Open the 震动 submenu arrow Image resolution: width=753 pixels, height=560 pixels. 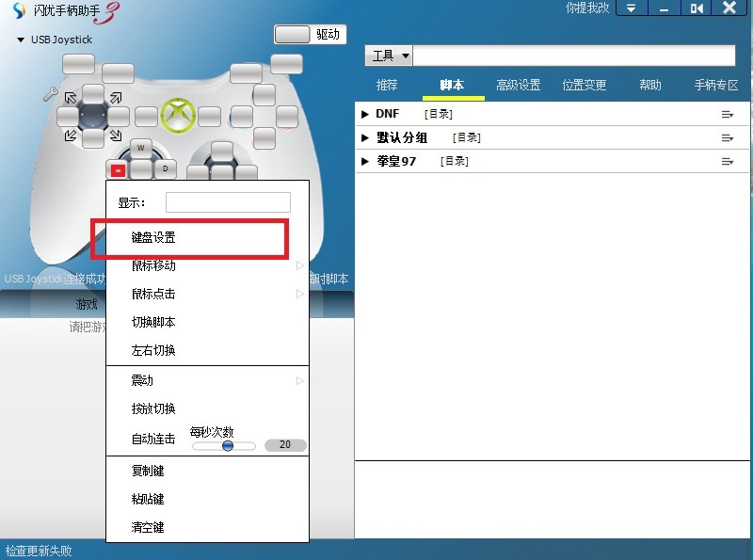[x=299, y=381]
